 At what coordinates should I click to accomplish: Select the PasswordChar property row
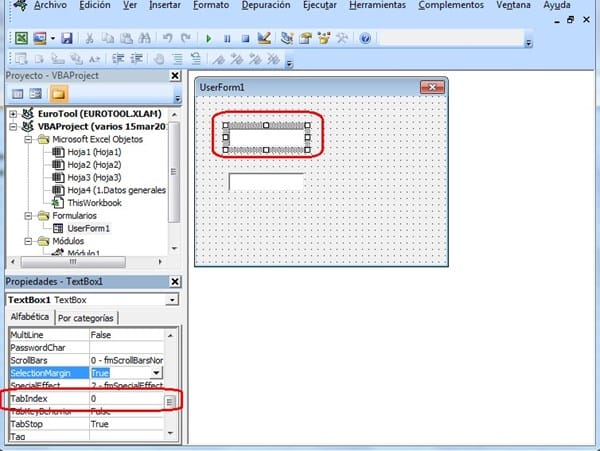87,348
